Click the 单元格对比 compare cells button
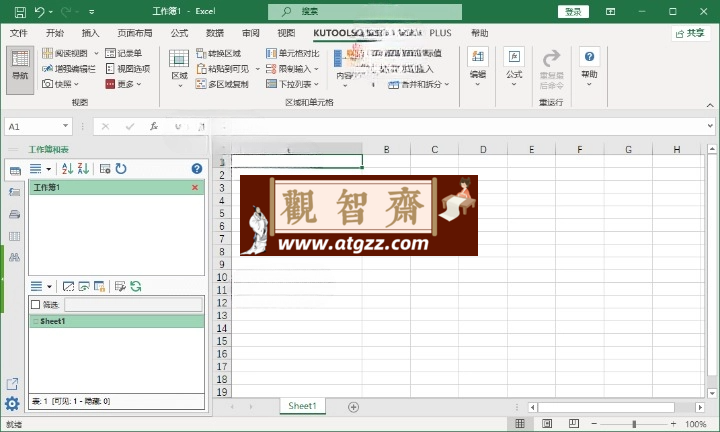Viewport: 720px width, 432px height. tap(292, 53)
